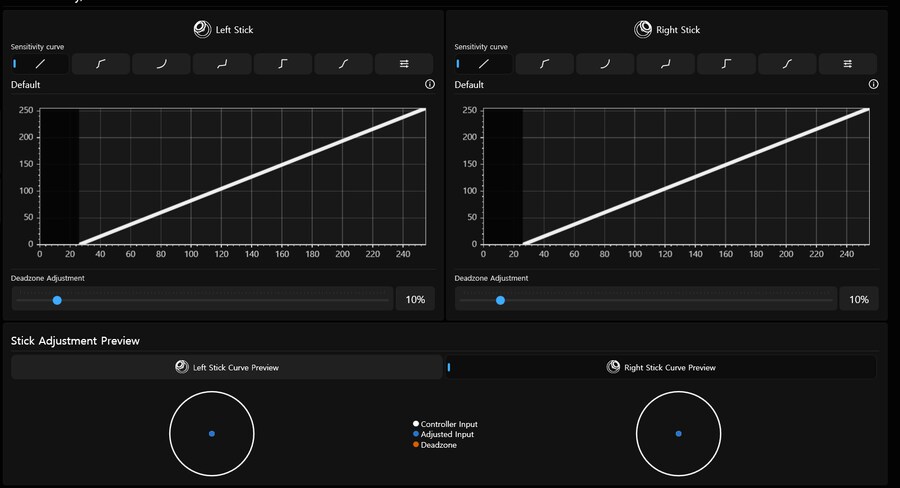Select the Default linear curve for Left Stick
This screenshot has height=488, width=900.
pyautogui.click(x=40, y=64)
